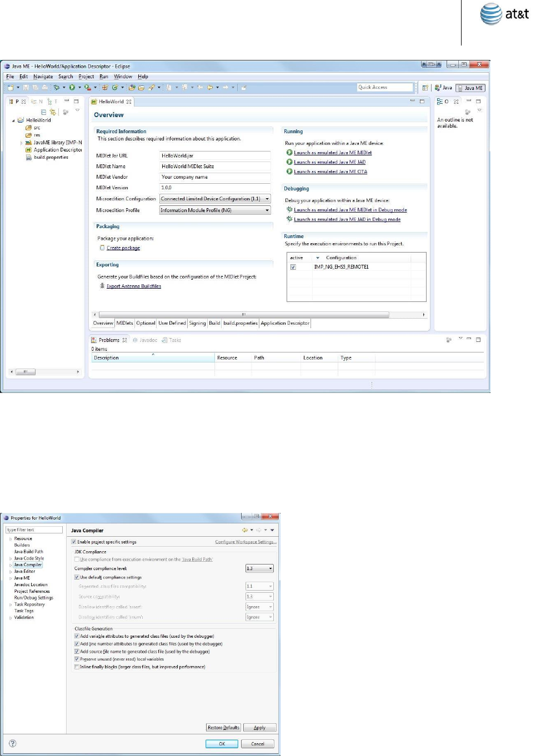
Task: Expand JavaME library node in Package Explorer
Action: pyautogui.click(x=21, y=143)
